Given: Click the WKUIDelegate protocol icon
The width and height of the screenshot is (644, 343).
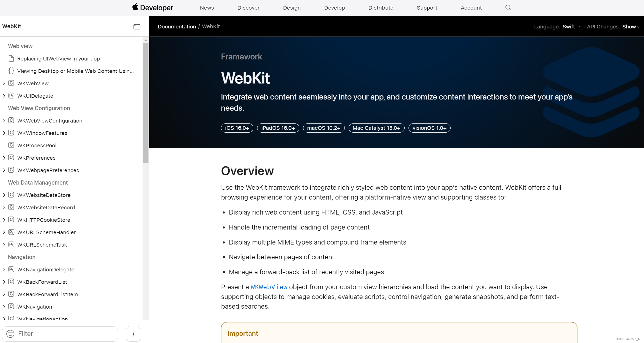Looking at the screenshot, I should click(x=12, y=95).
